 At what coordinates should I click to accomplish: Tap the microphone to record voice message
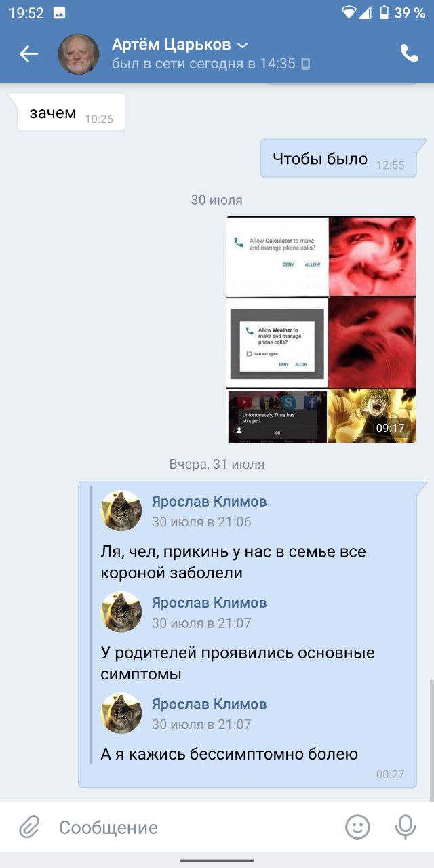click(405, 827)
